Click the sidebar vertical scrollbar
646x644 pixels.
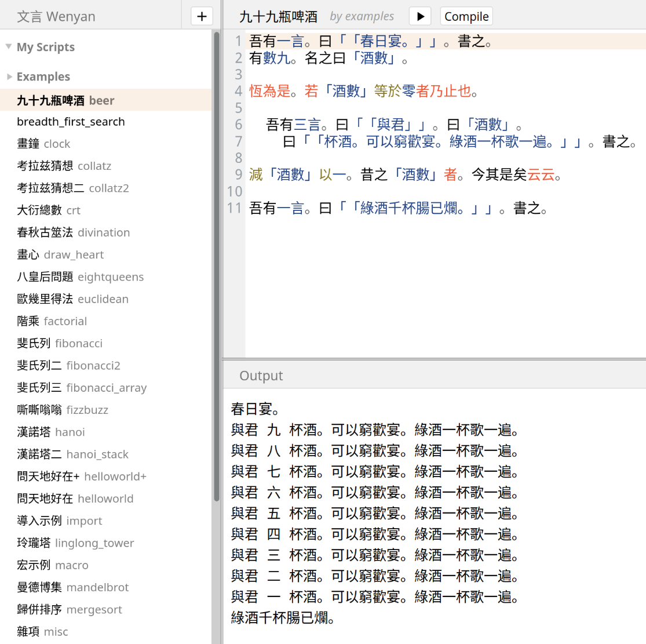point(217,267)
